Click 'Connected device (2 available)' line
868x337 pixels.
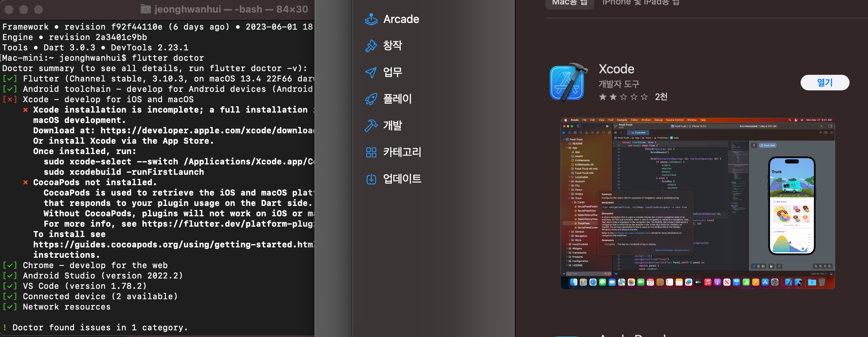pos(100,297)
